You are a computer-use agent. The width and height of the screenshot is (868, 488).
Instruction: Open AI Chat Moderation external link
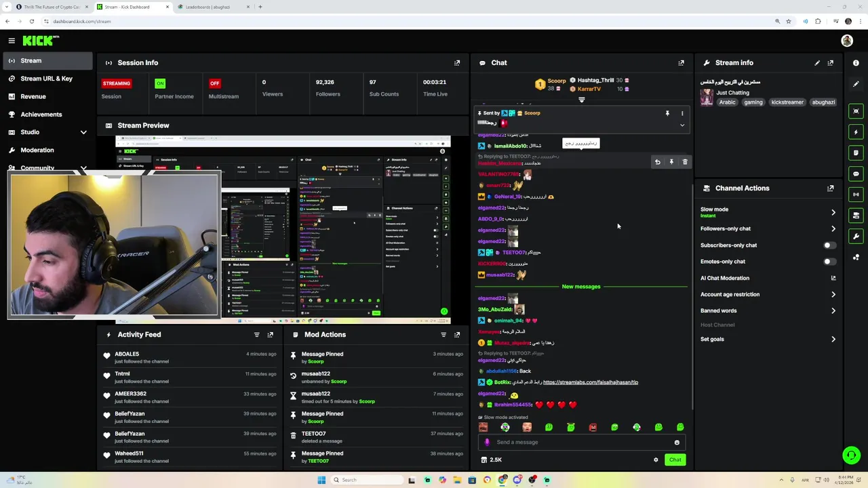pyautogui.click(x=833, y=278)
